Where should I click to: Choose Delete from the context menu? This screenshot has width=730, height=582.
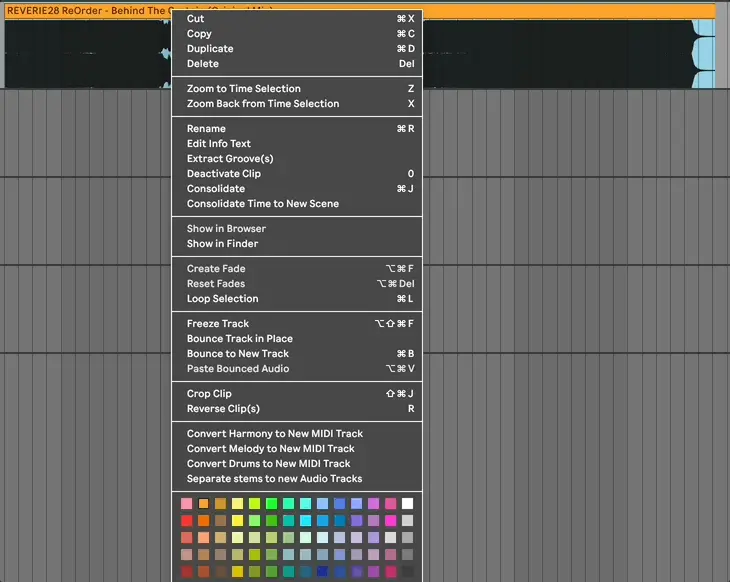tap(297, 63)
